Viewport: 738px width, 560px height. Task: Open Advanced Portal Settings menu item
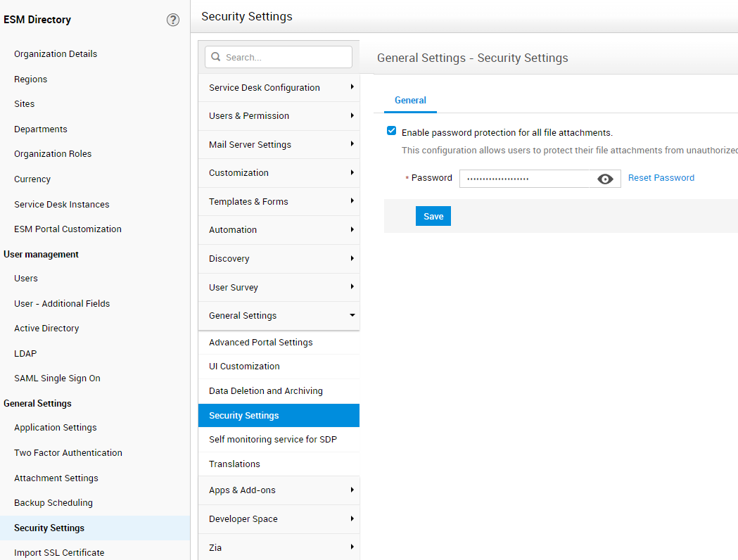[x=261, y=343]
